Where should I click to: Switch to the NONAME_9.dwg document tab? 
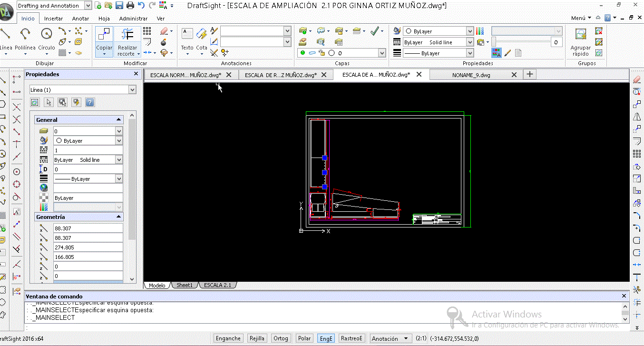pos(471,75)
